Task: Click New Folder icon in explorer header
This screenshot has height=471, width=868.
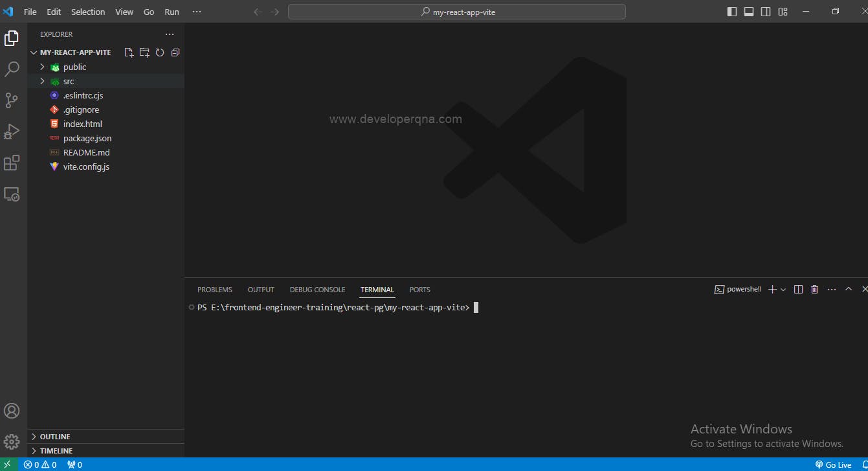Action: [144, 52]
